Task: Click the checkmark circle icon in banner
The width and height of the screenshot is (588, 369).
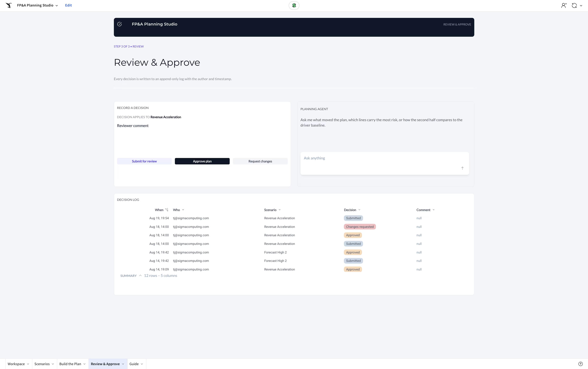Action: 119,24
